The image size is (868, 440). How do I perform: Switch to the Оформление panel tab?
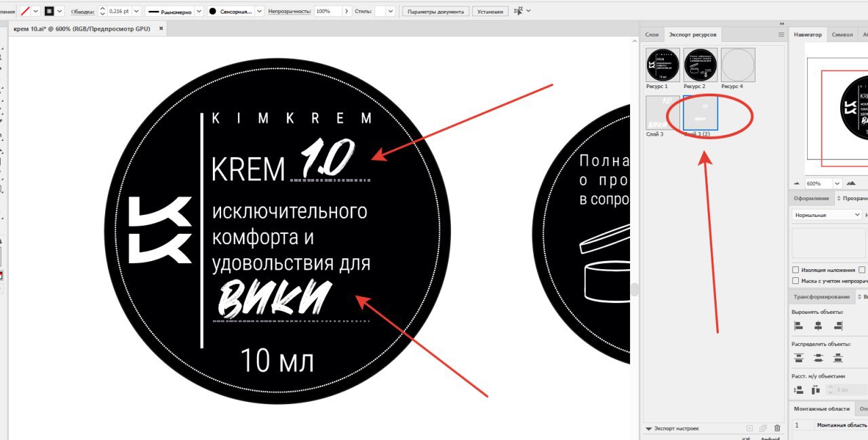point(812,198)
